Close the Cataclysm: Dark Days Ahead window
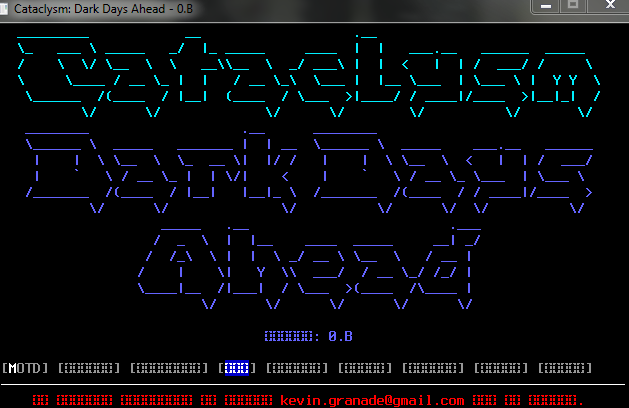629x408 pixels. click(x=609, y=6)
